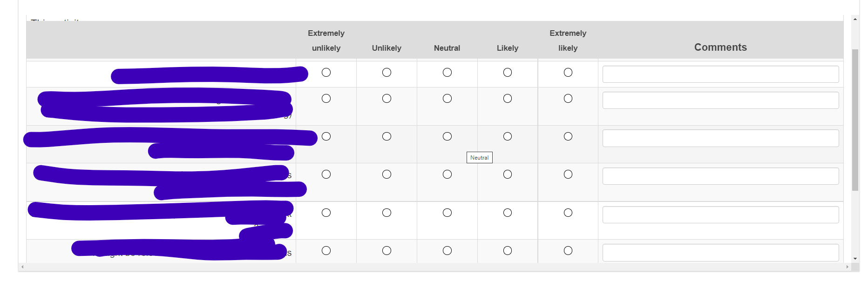Viewport: 868px width, 288px height.
Task: Mark Likely in the fourth row
Action: (508, 174)
